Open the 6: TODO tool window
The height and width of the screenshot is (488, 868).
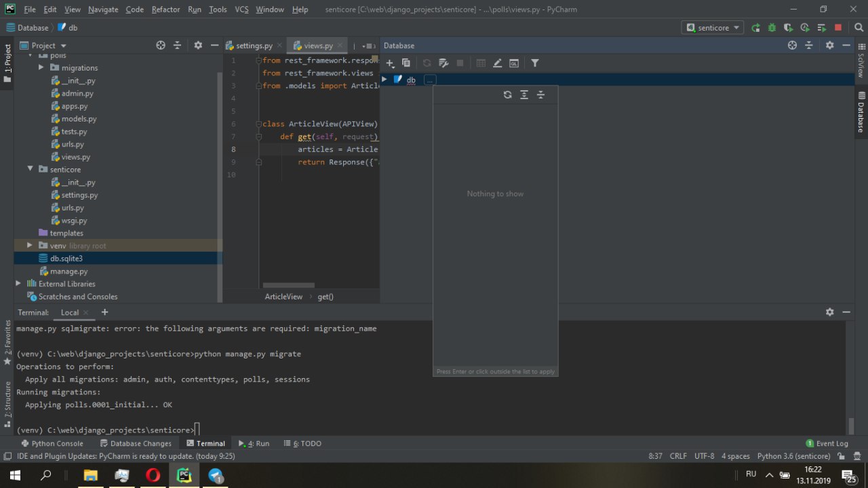tap(302, 443)
